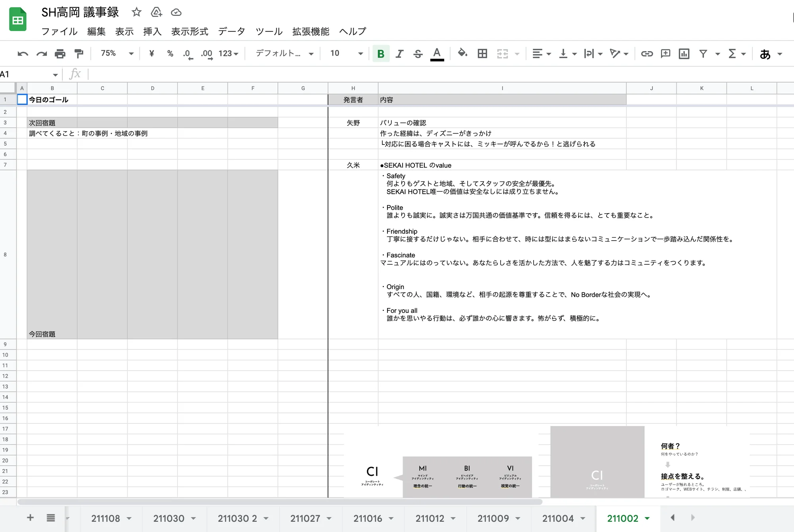Open the ツール menu
794x532 pixels.
pyautogui.click(x=269, y=31)
